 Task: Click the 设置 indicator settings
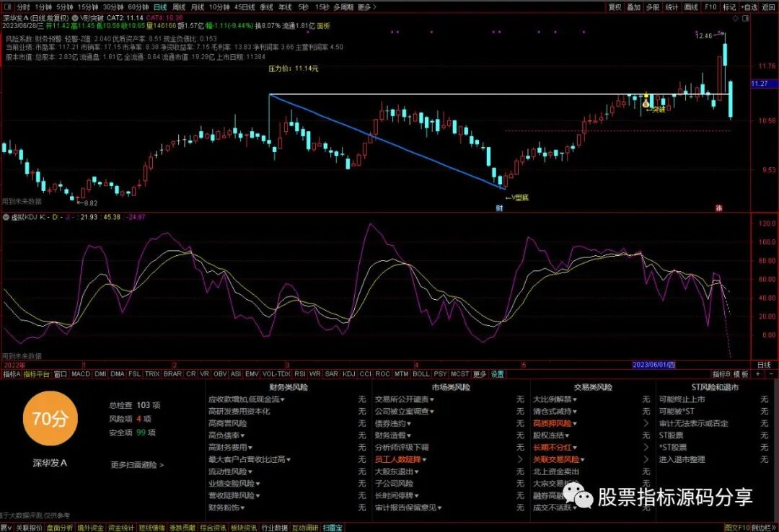coord(497,374)
